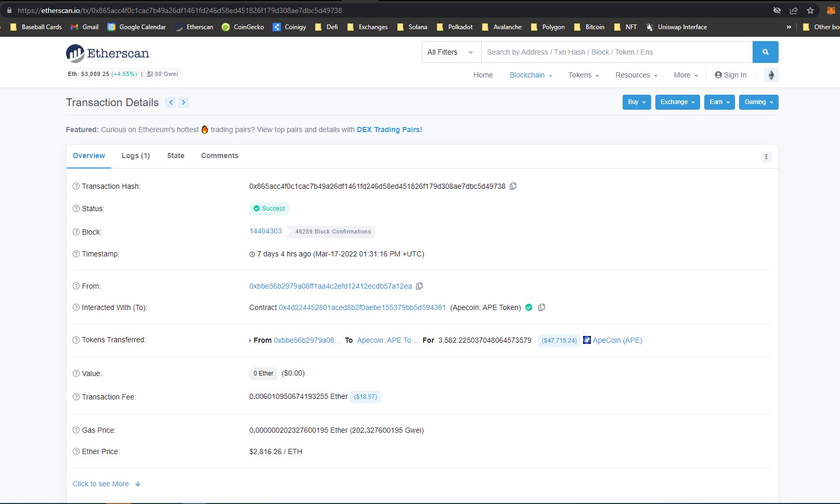Click Sign In

(x=731, y=75)
